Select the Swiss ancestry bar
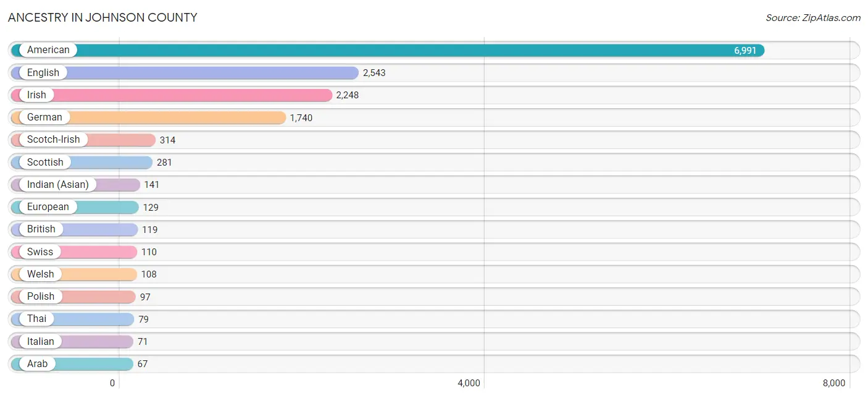This screenshot has height=398, width=868. 74,252
